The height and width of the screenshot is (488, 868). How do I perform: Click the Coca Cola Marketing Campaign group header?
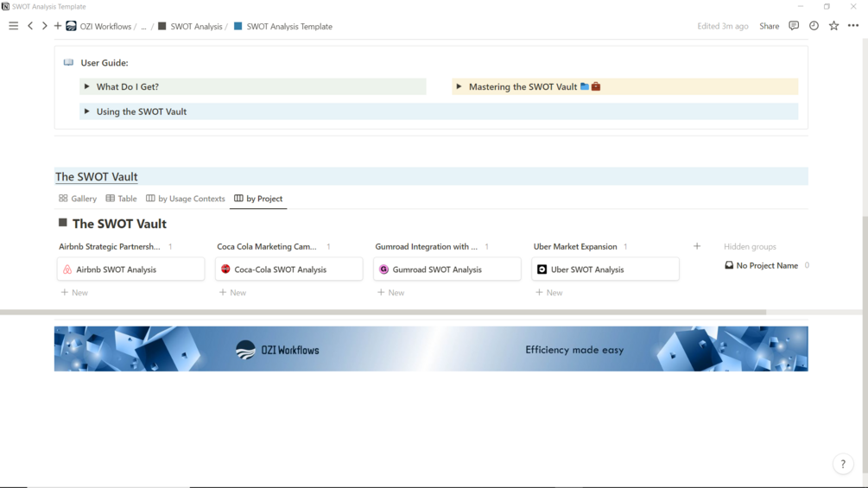267,246
